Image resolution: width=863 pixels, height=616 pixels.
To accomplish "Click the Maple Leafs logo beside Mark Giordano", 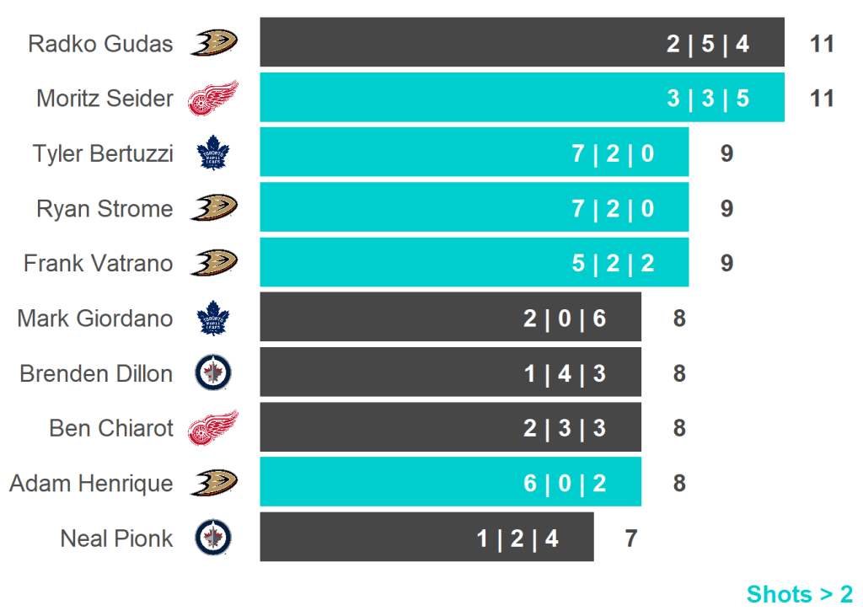I will pyautogui.click(x=212, y=319).
